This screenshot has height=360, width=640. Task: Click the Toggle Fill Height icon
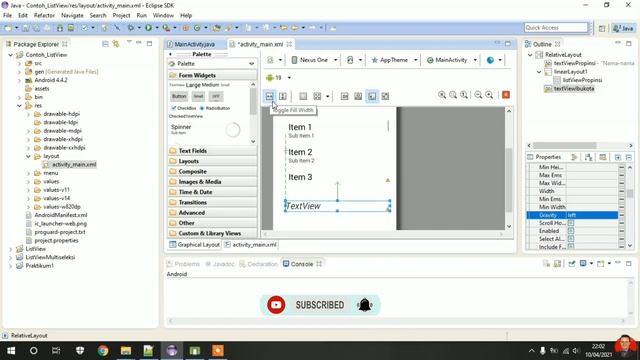[x=282, y=96]
